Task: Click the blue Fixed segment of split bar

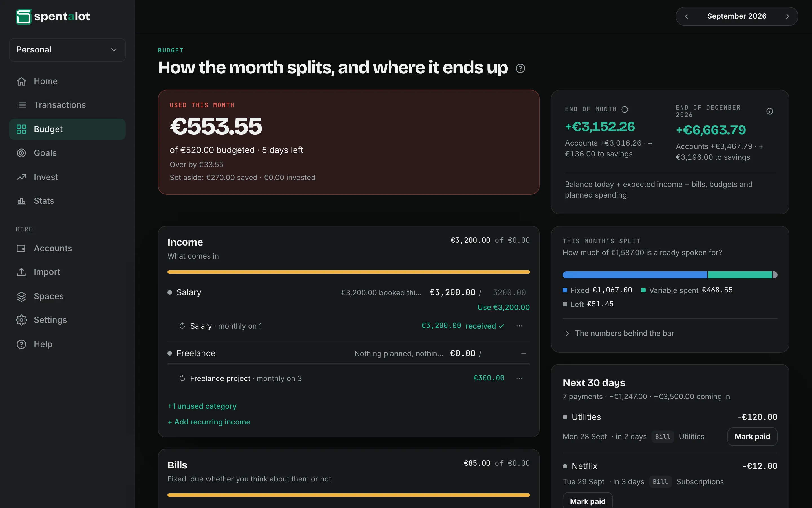Action: [635, 275]
